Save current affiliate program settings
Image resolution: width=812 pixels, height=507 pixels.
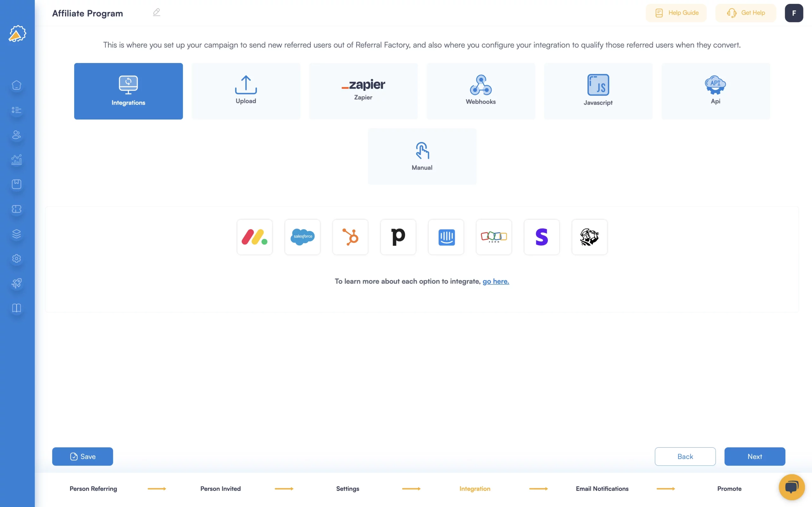(82, 456)
